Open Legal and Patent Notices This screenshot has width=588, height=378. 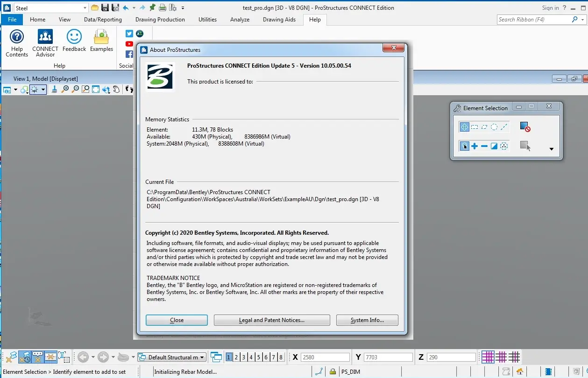[272, 320]
